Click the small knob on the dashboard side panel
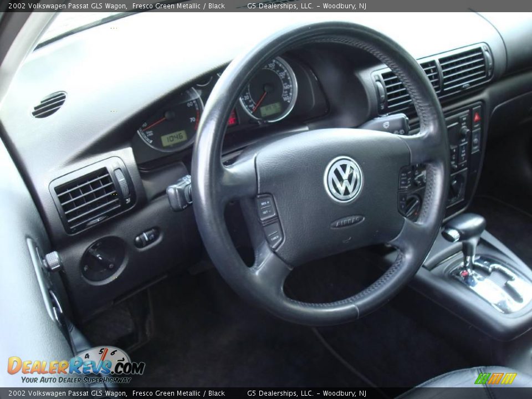This screenshot has height=399, width=532. tap(52, 260)
